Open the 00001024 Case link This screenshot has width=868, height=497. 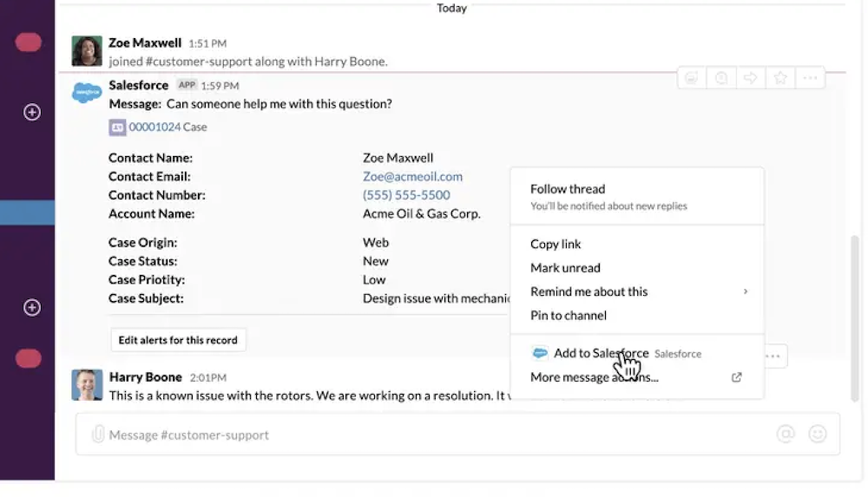[x=168, y=128]
